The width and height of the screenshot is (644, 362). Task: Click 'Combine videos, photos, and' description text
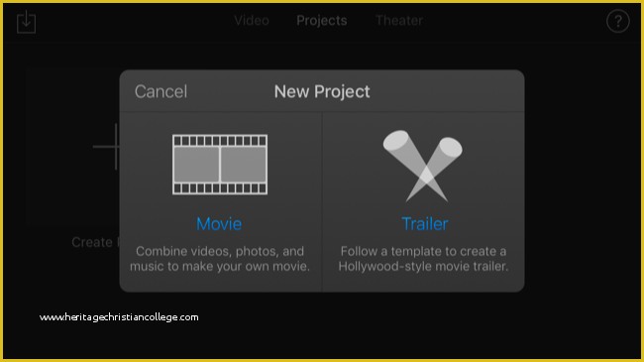click(x=220, y=251)
